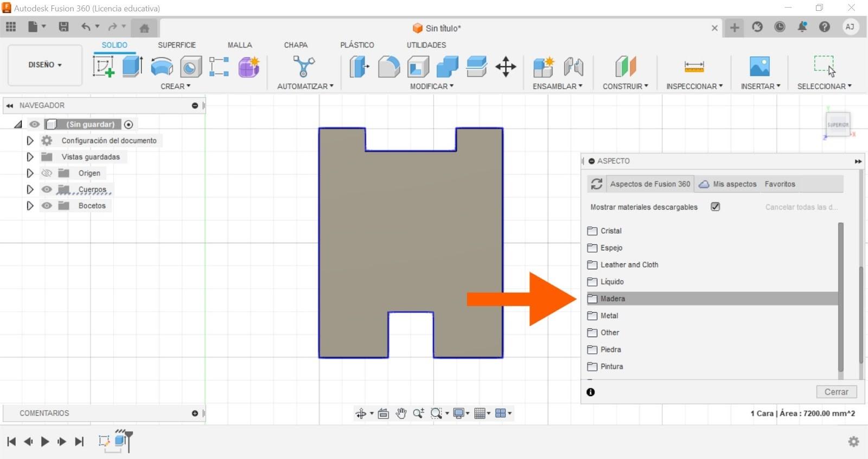Select the Offset Plane construct tool
This screenshot has height=459, width=868.
[626, 67]
